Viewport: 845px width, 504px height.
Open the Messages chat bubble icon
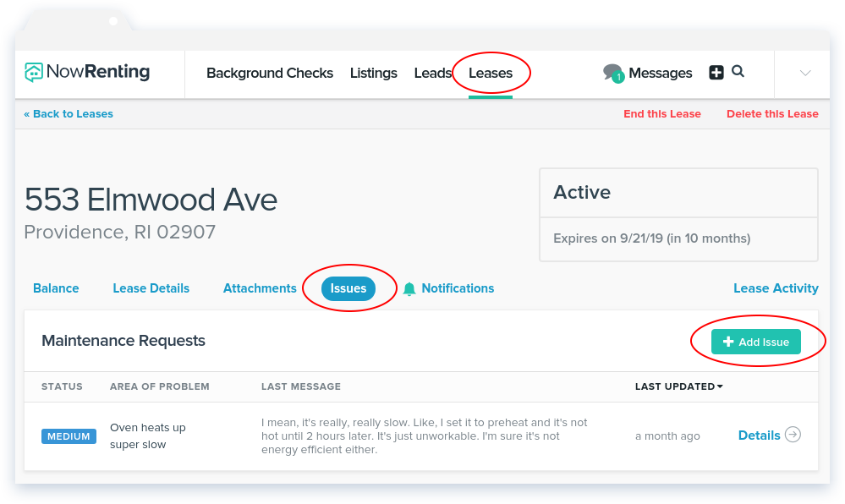point(613,73)
